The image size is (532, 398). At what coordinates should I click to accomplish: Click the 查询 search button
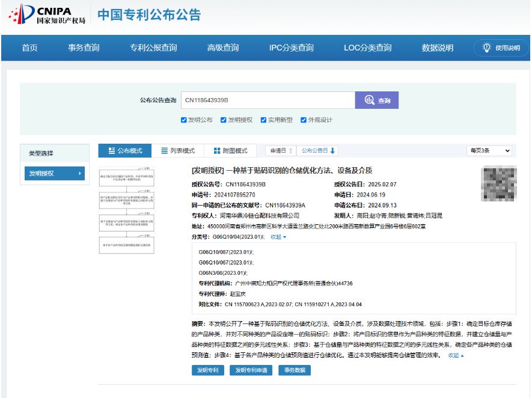point(376,100)
